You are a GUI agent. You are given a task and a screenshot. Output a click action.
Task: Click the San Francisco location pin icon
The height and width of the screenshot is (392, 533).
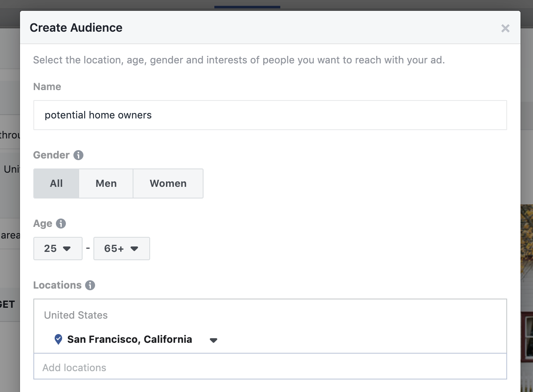[x=58, y=339]
